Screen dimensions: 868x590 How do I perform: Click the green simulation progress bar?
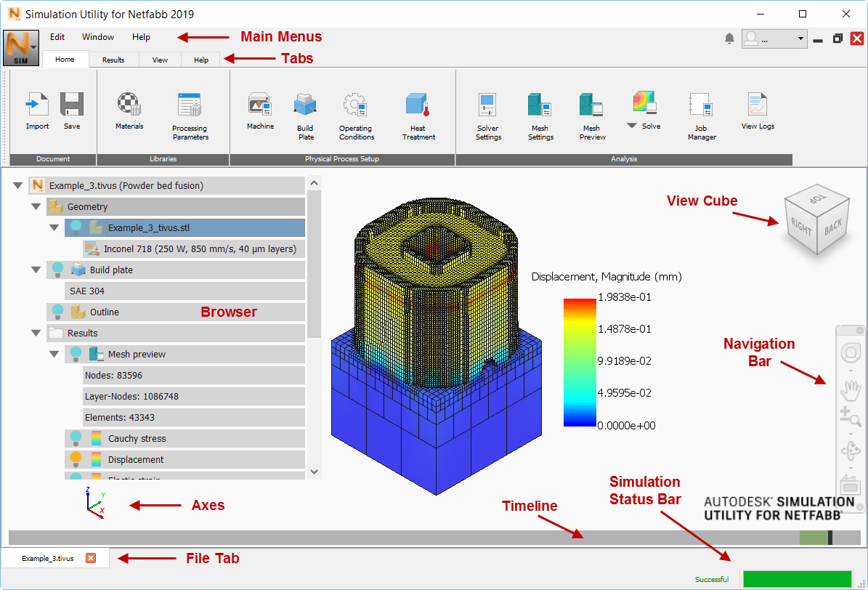click(x=797, y=579)
